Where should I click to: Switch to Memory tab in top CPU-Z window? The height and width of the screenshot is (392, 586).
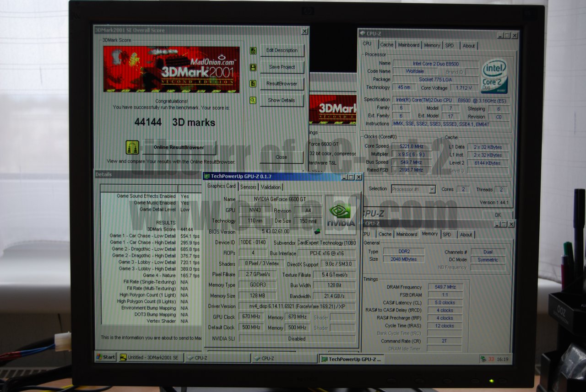point(432,45)
